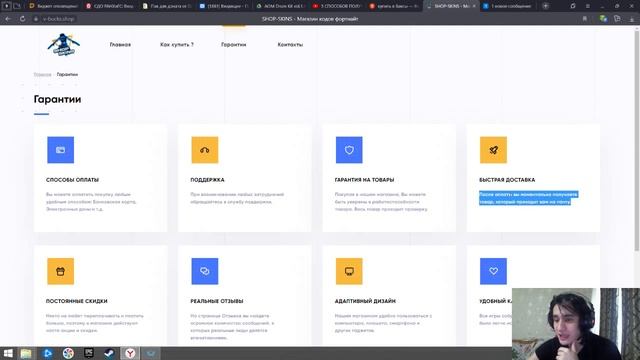Click the СПОСОБЫ ОПЛАТЫ heading

pos(72,180)
